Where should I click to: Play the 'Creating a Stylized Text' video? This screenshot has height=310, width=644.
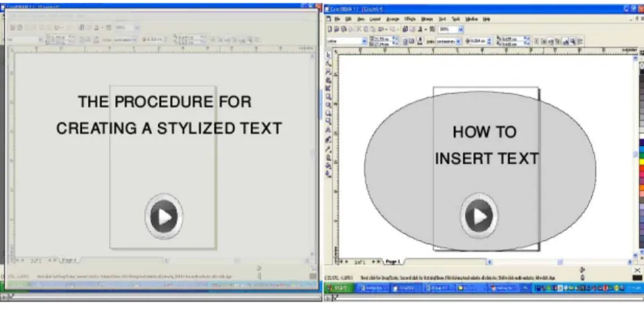(x=164, y=216)
